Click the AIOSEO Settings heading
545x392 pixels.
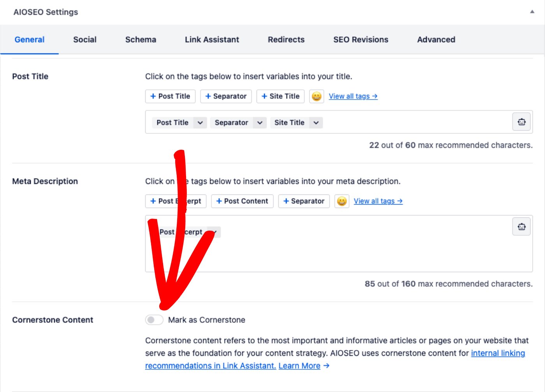pos(46,12)
